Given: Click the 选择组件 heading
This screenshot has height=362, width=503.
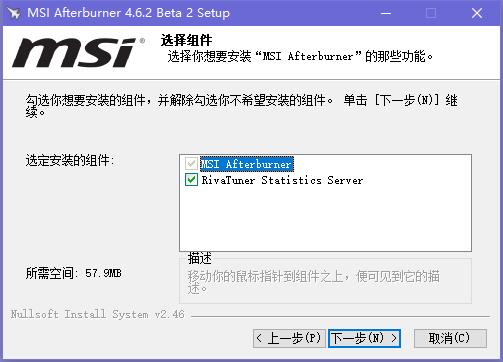Looking at the screenshot, I should coord(186,40).
